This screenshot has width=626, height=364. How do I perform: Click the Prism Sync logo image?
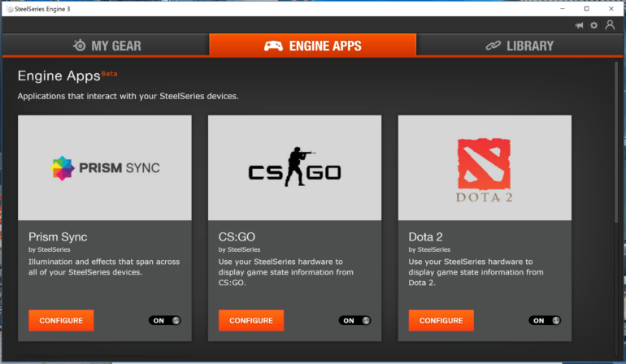point(105,168)
